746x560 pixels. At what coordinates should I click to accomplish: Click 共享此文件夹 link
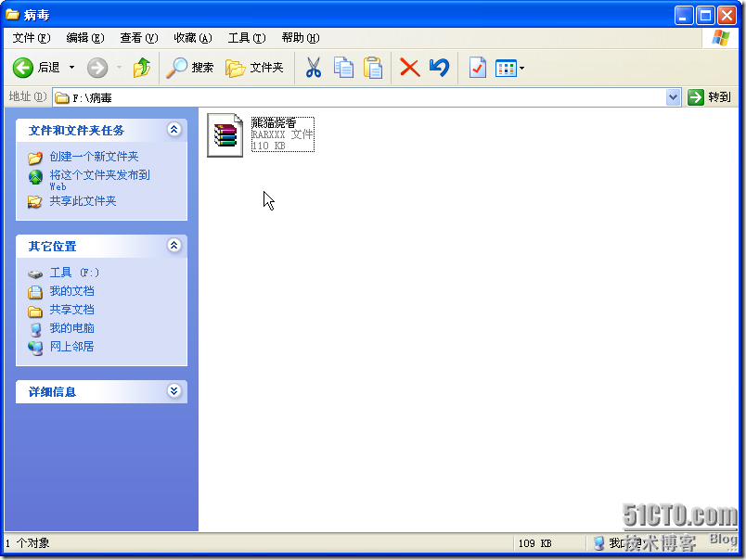pos(83,201)
